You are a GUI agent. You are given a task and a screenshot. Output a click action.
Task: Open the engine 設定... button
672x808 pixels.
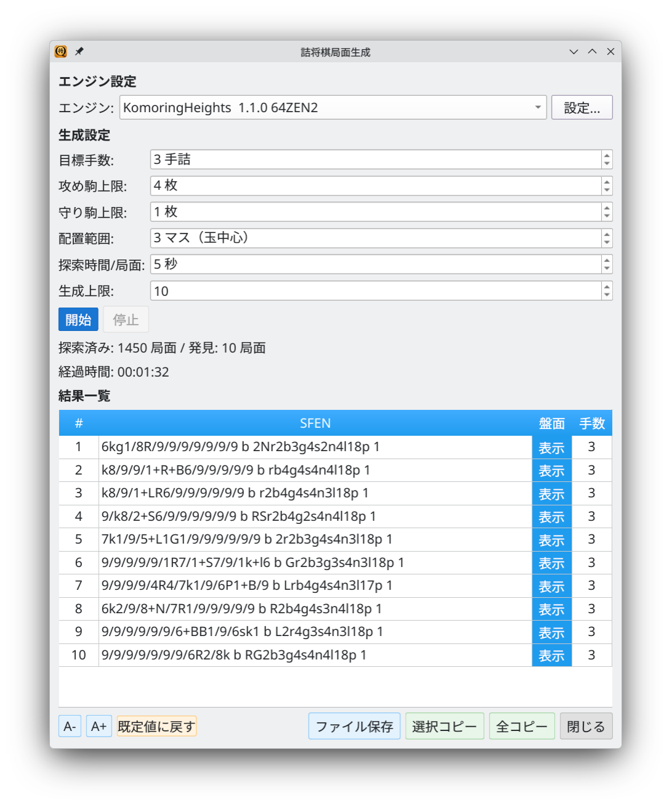click(581, 107)
